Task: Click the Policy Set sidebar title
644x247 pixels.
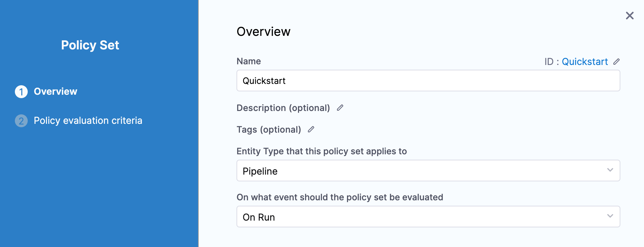Action: click(x=90, y=45)
